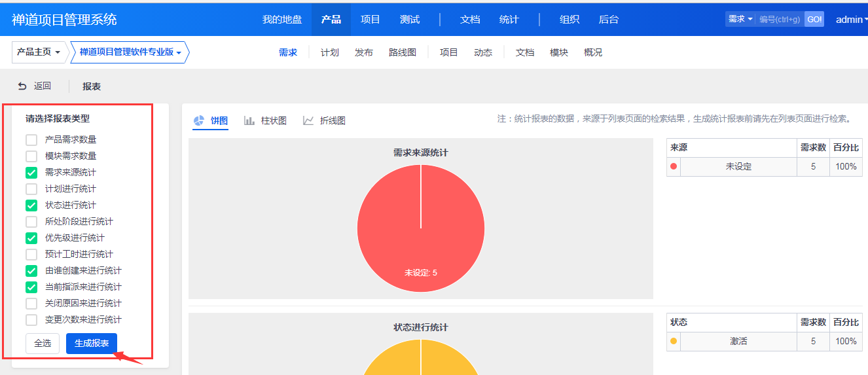Click the red 需求来源统计 pie chart

coord(421,228)
